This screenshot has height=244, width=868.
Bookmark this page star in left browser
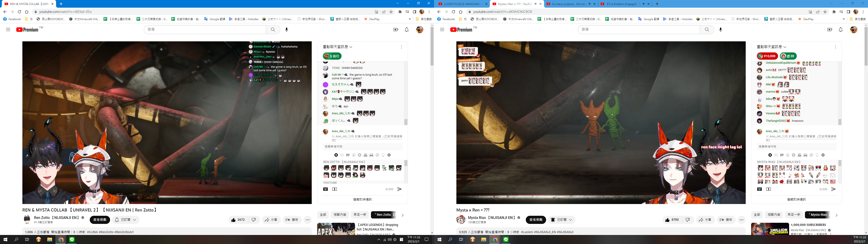click(391, 12)
